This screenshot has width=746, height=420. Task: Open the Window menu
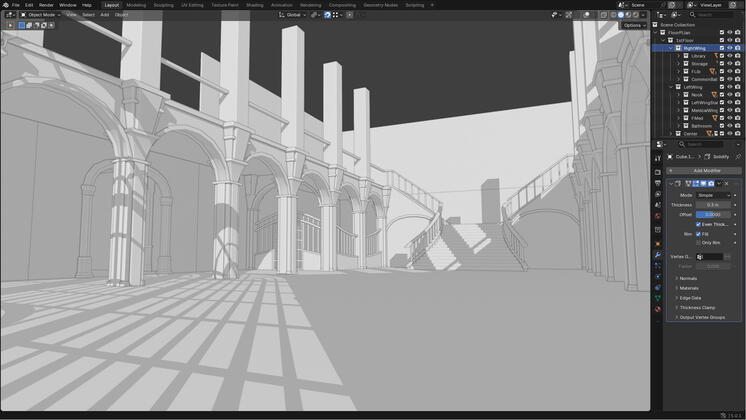pos(68,5)
